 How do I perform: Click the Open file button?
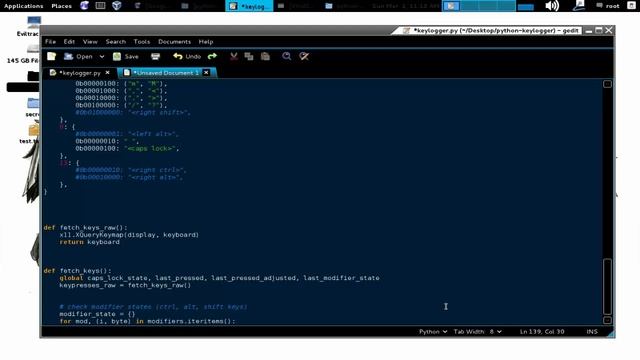pyautogui.click(x=78, y=56)
